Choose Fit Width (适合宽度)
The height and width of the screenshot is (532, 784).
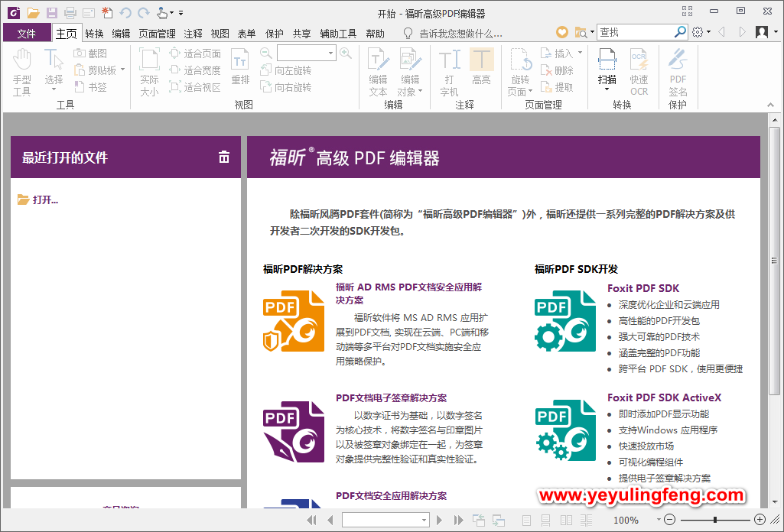(x=195, y=70)
